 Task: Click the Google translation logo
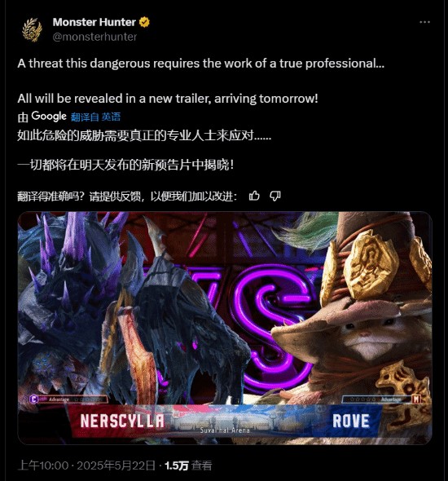[x=49, y=117]
